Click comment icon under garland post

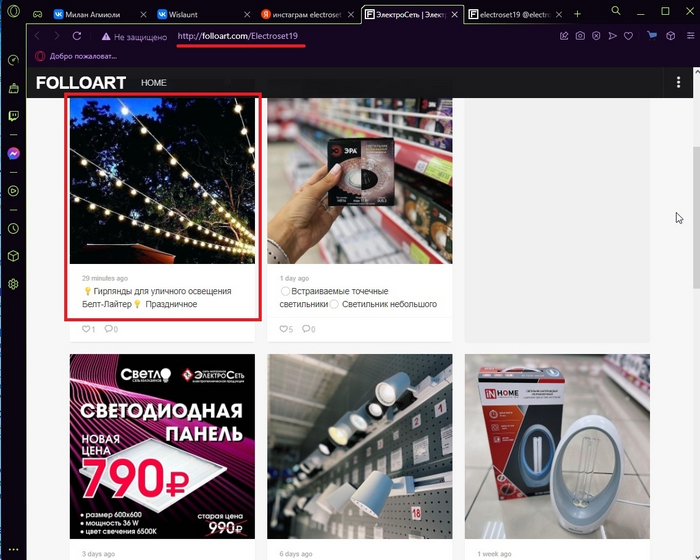pyautogui.click(x=108, y=329)
